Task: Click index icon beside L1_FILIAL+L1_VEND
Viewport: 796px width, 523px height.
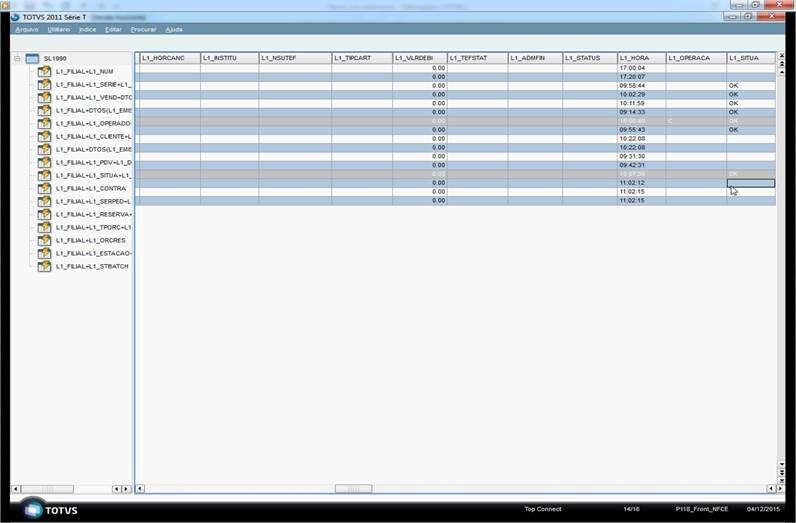Action: [45, 97]
